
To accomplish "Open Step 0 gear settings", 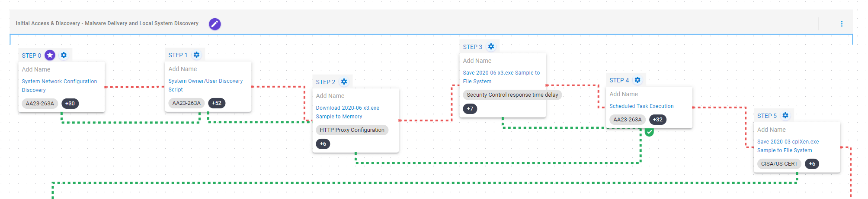I will [x=64, y=55].
